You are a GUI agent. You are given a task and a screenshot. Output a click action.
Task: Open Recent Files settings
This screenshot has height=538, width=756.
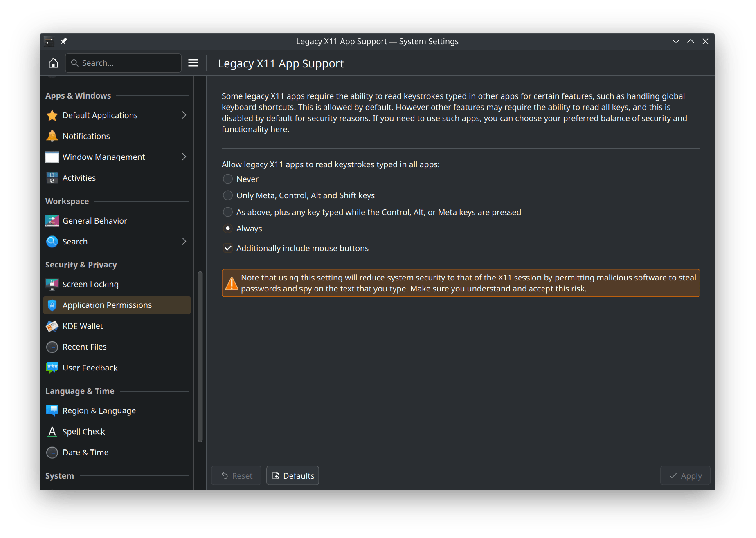pyautogui.click(x=117, y=347)
